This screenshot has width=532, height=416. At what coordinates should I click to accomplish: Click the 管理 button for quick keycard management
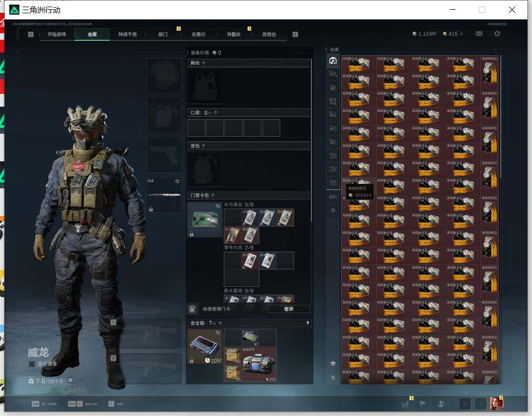(x=288, y=309)
